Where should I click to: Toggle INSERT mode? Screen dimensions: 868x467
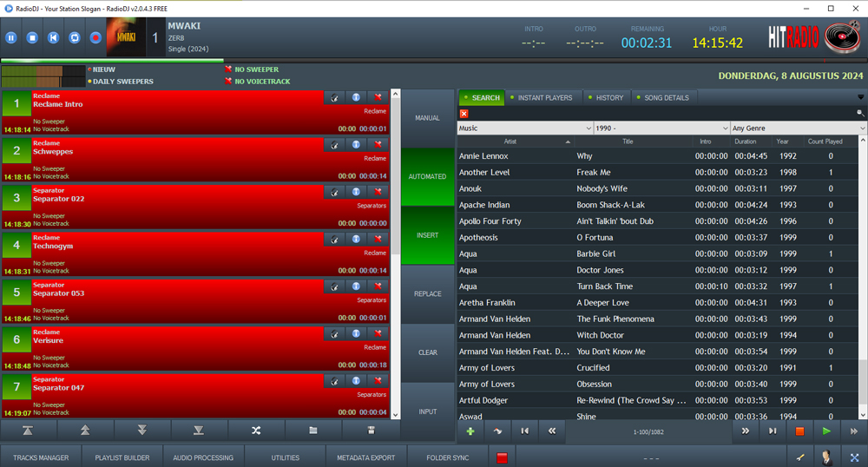[427, 235]
